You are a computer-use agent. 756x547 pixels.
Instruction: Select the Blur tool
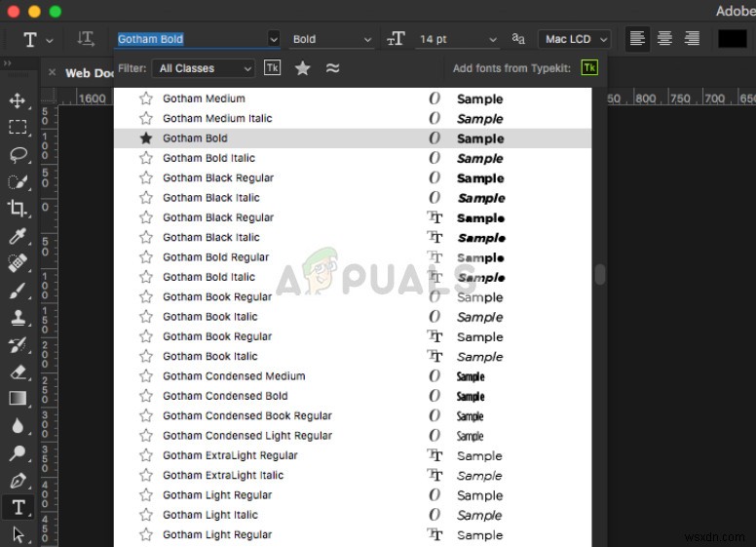pos(18,426)
